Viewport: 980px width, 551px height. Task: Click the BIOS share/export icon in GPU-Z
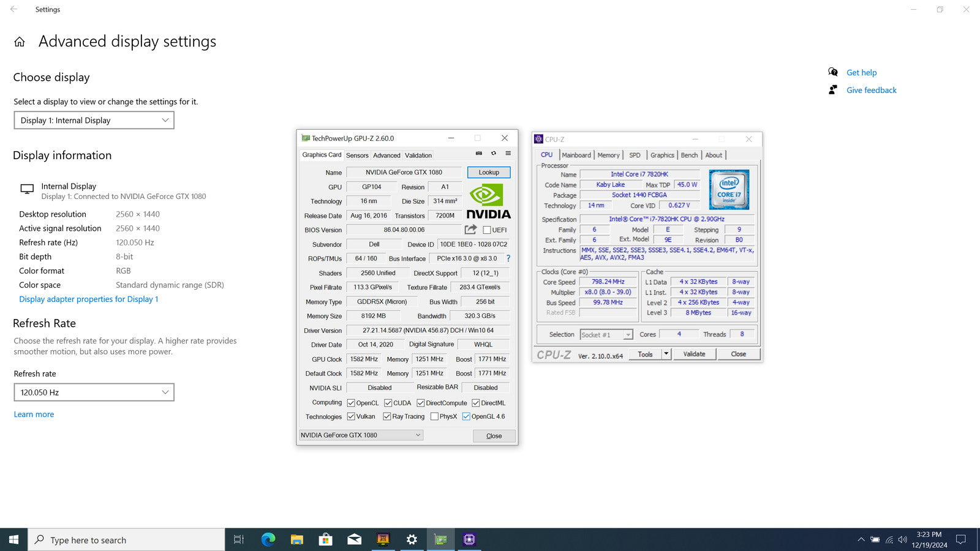click(x=470, y=230)
